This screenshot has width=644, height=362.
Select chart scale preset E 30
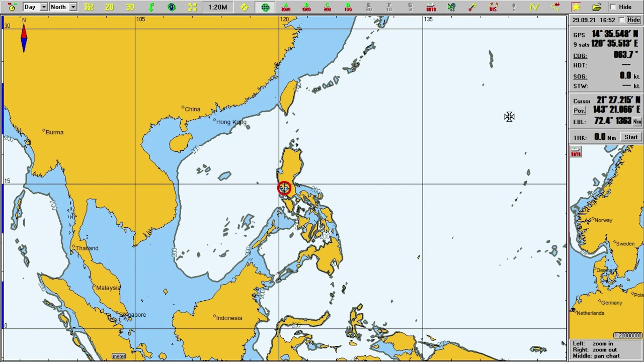pyautogui.click(x=369, y=7)
